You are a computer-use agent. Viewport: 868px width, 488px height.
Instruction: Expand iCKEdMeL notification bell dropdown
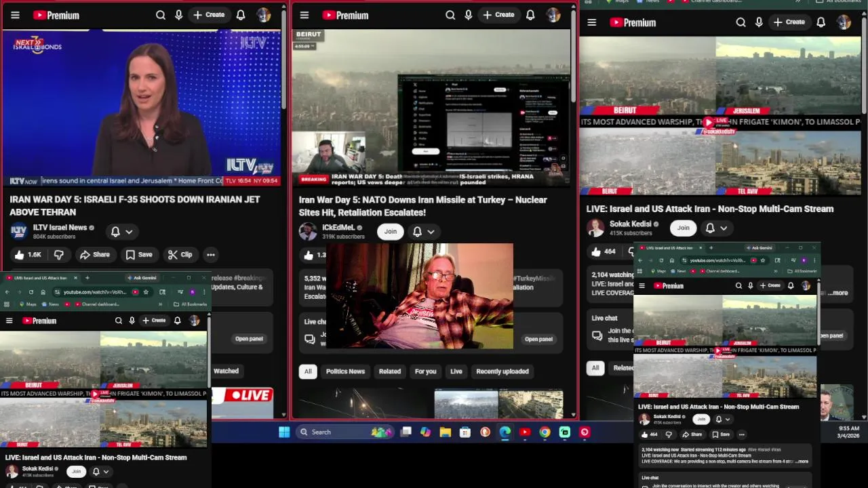click(x=424, y=232)
